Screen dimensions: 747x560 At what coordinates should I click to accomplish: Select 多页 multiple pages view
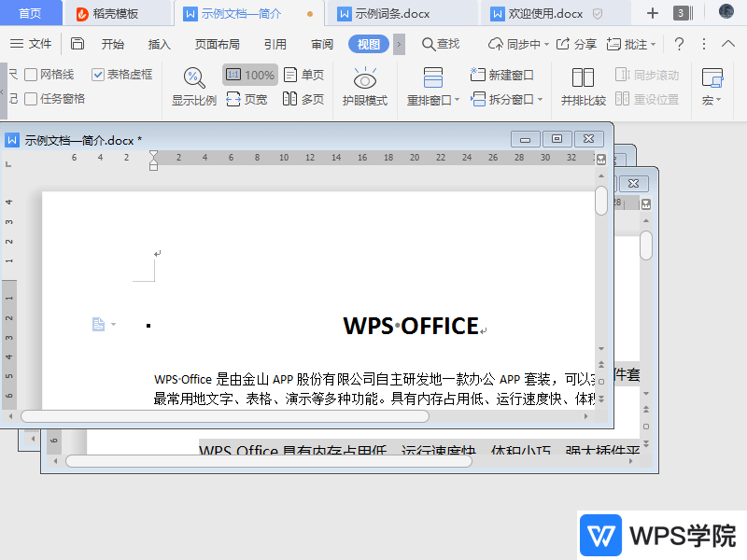(x=303, y=99)
